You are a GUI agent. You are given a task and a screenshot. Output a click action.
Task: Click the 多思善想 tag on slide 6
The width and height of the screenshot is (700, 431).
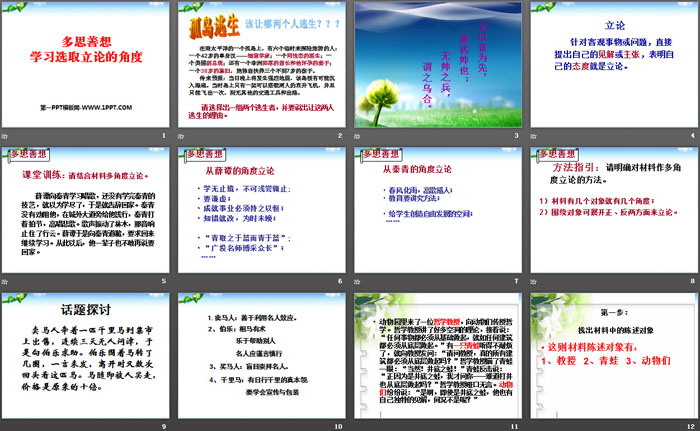205,155
